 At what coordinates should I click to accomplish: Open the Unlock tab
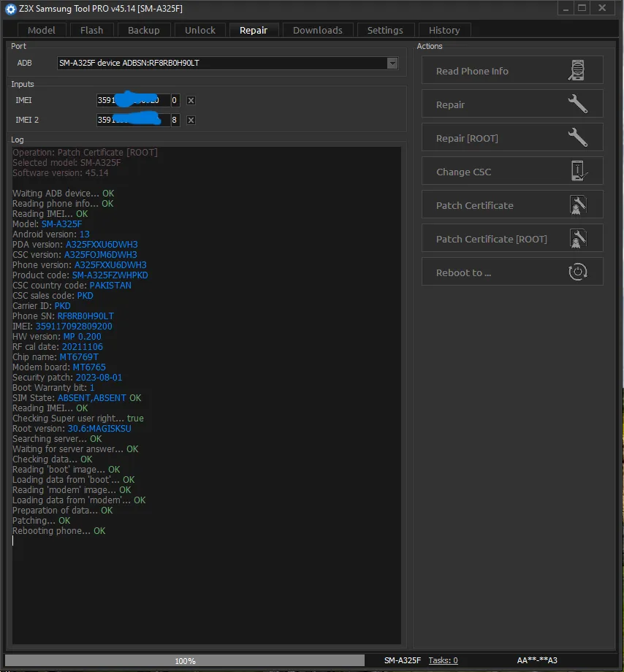199,30
